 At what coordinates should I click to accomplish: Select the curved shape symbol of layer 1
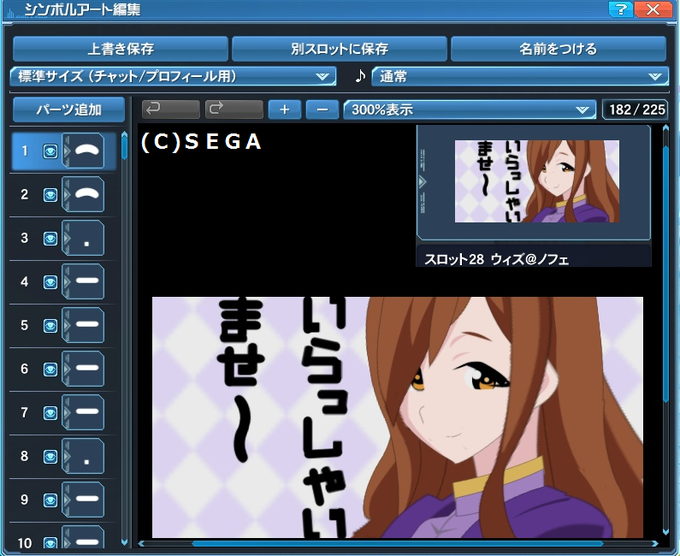[x=83, y=151]
